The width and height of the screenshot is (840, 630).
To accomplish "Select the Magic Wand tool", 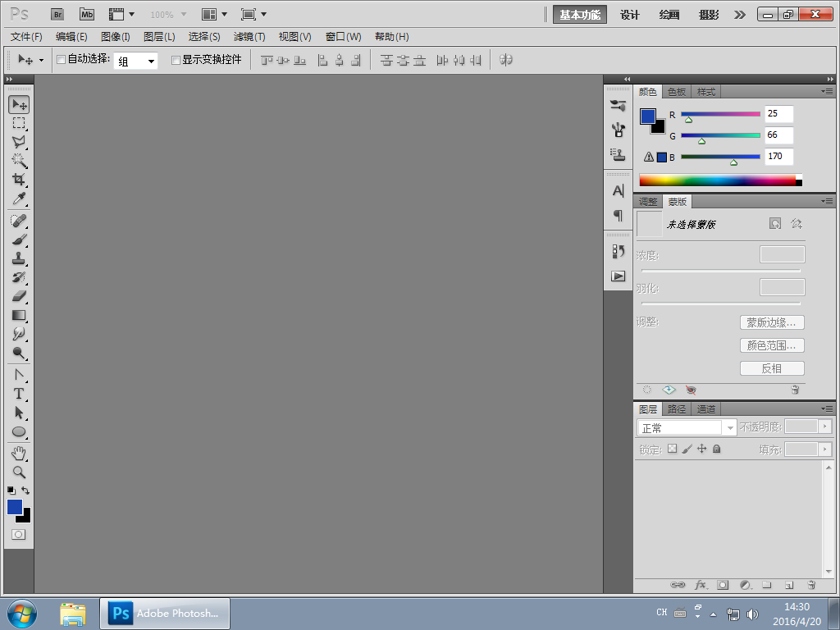I will tap(19, 160).
